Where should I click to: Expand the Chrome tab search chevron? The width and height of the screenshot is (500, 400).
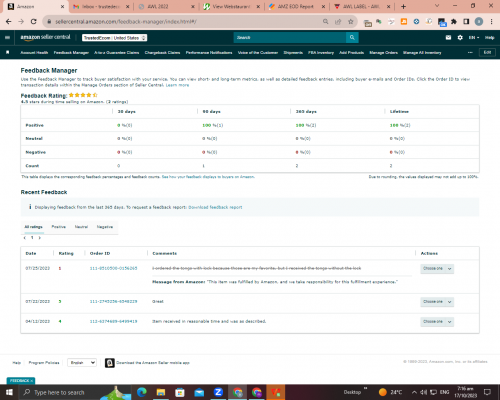pyautogui.click(x=437, y=6)
